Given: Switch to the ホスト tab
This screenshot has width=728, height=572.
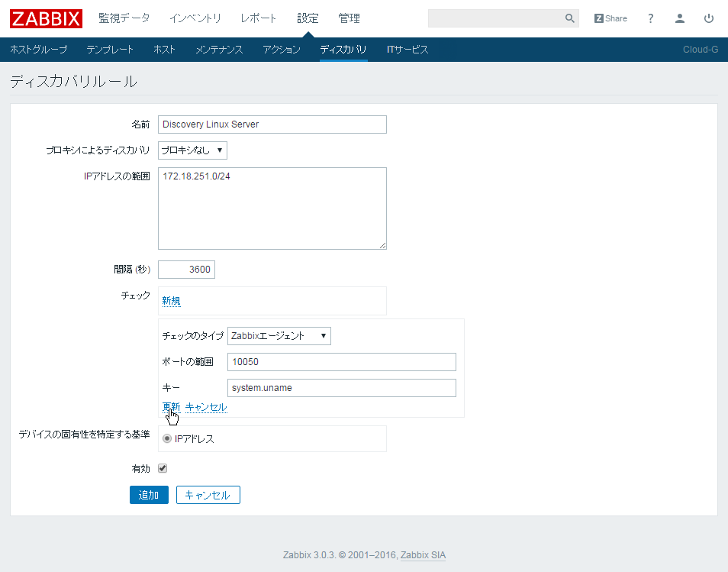Looking at the screenshot, I should [x=164, y=50].
